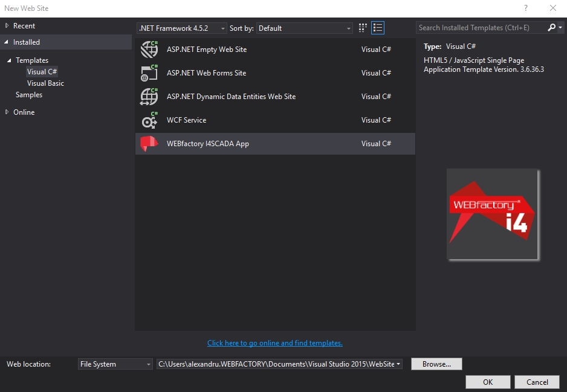
Task: Open the Sort by Default dropdown
Action: click(x=305, y=28)
